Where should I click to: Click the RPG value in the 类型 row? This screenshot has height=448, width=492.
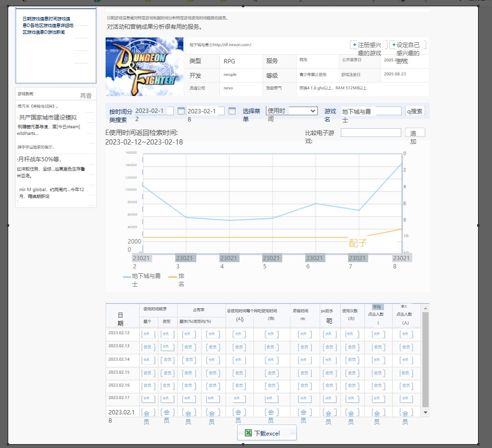coord(229,61)
